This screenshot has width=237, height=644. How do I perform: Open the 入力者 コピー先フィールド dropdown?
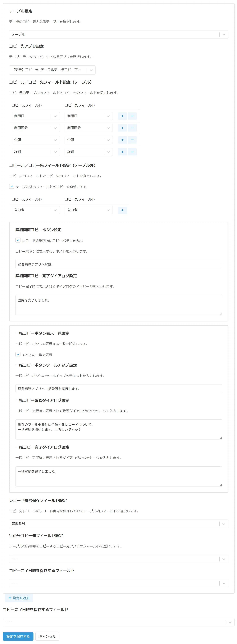coord(89,210)
